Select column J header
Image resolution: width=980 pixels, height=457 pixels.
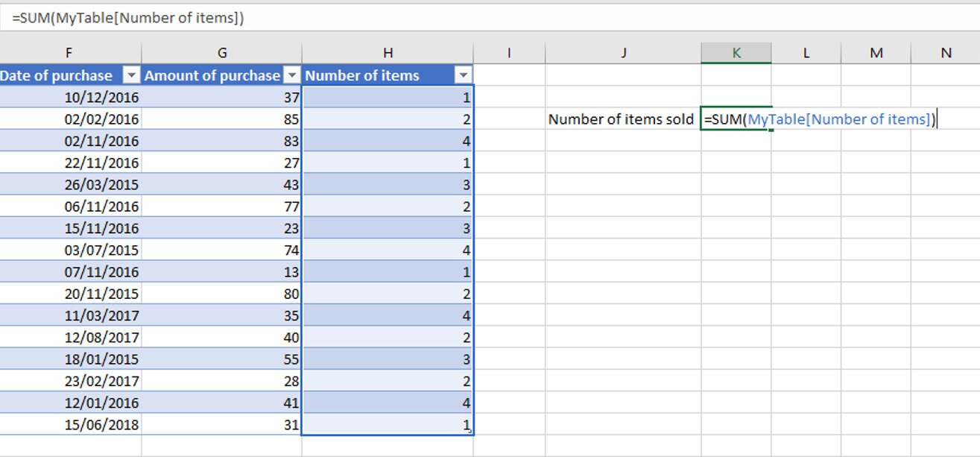click(623, 53)
